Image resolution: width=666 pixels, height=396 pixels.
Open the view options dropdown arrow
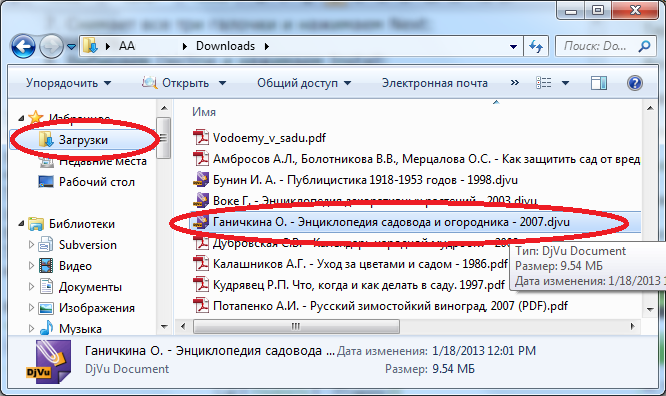click(565, 83)
